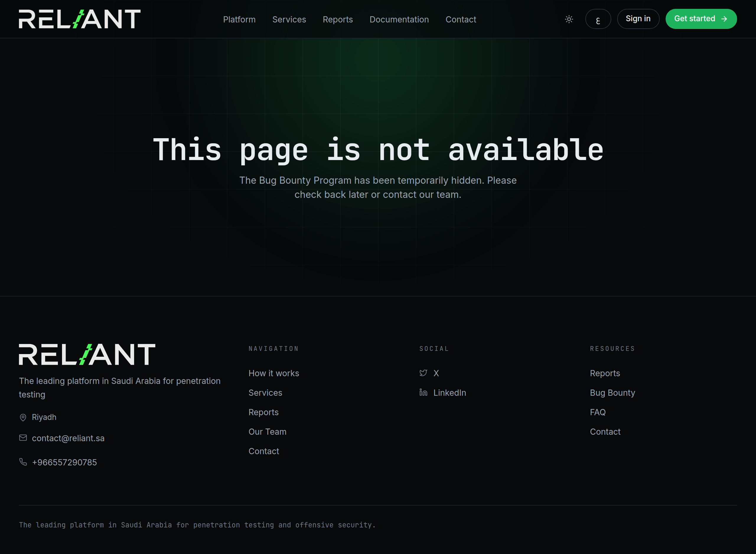This screenshot has height=554, width=756.
Task: Open Reports under footer Navigation
Action: pyautogui.click(x=263, y=412)
